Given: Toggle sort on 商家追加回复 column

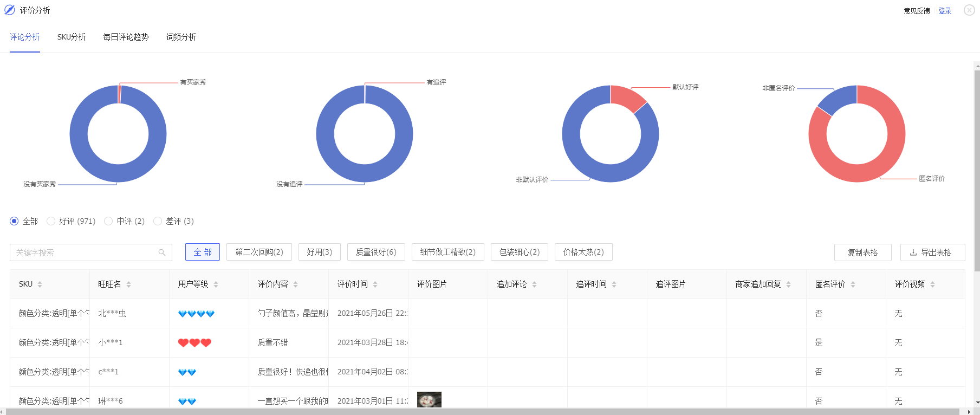Looking at the screenshot, I should 788,284.
